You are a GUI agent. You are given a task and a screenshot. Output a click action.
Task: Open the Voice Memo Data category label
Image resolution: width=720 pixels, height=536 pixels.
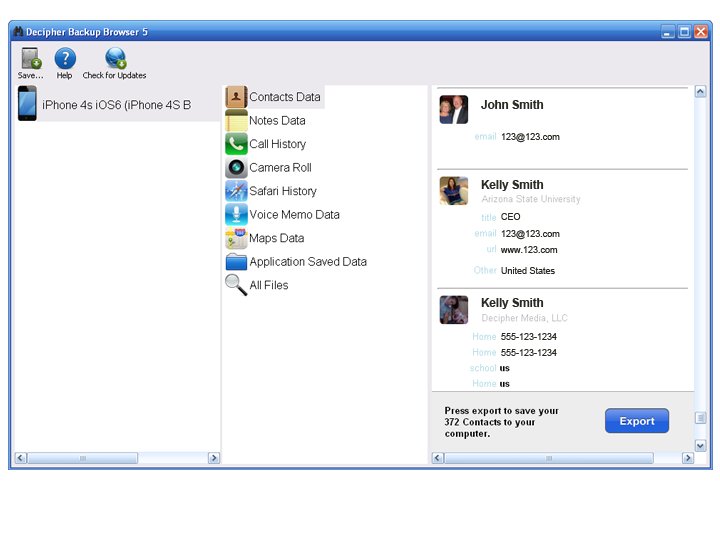[294, 214]
